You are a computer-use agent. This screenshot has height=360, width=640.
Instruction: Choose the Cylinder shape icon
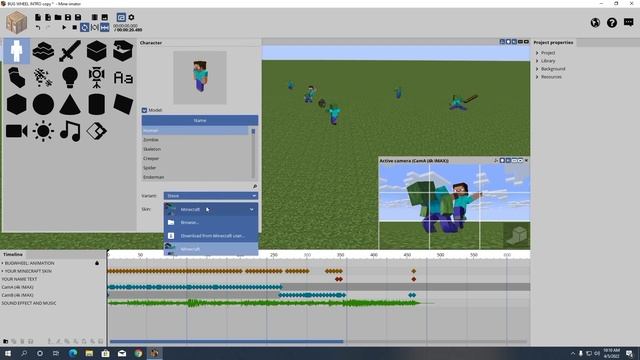(x=97, y=104)
